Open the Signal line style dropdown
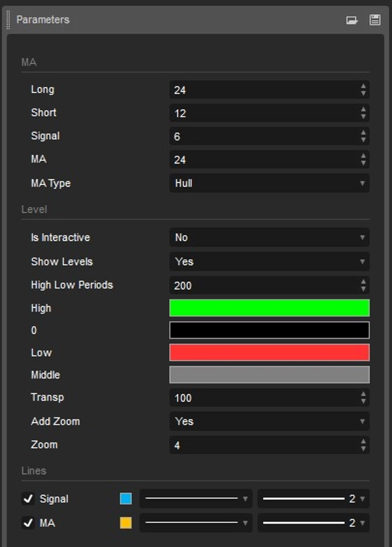Image resolution: width=392 pixels, height=547 pixels. pyautogui.click(x=194, y=499)
